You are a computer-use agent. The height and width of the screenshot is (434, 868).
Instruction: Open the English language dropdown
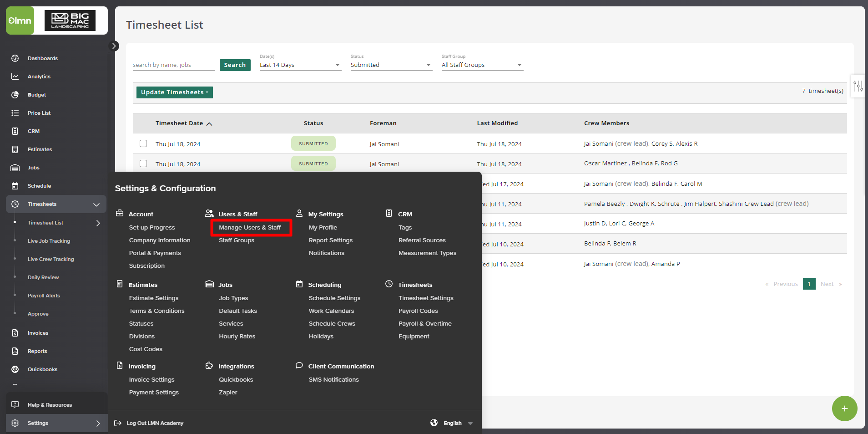458,423
